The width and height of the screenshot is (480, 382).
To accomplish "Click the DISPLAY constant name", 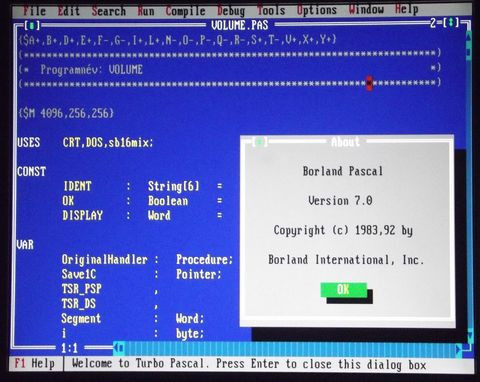I will click(x=83, y=215).
